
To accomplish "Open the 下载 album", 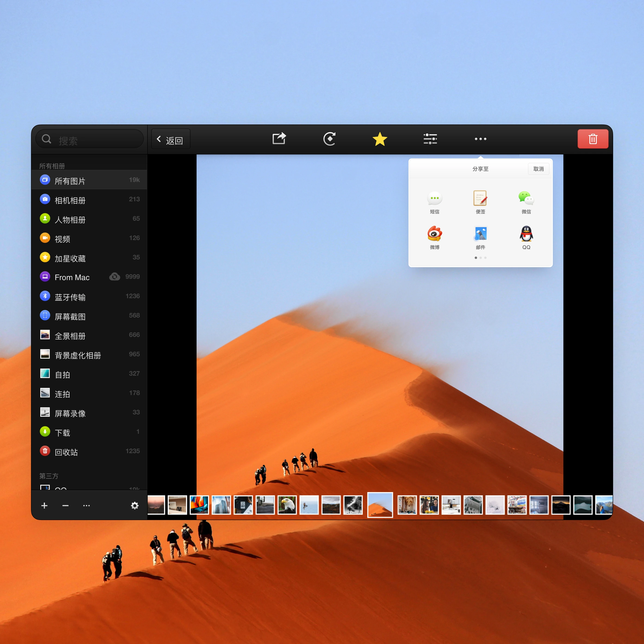I will [89, 432].
